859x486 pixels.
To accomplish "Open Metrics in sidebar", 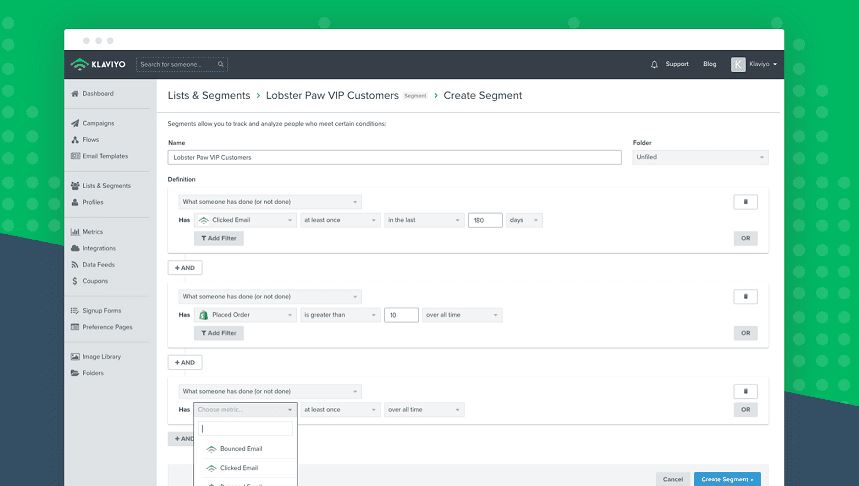I will (93, 232).
